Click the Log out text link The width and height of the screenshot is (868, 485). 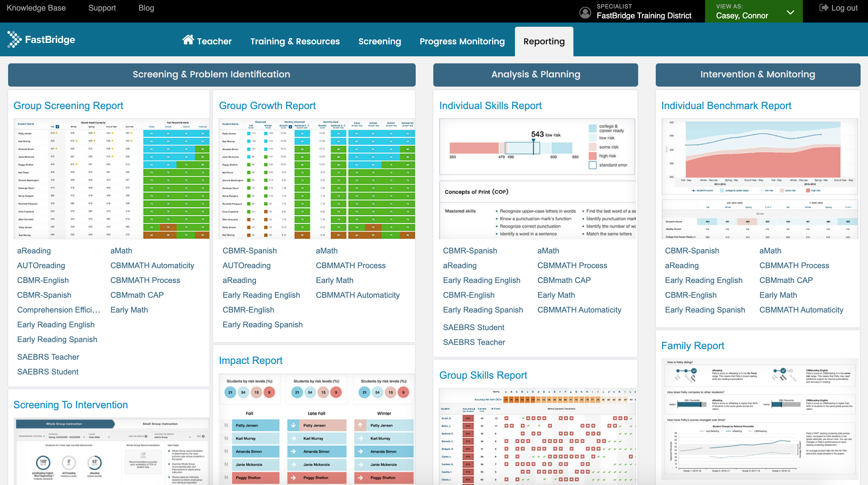pyautogui.click(x=844, y=8)
